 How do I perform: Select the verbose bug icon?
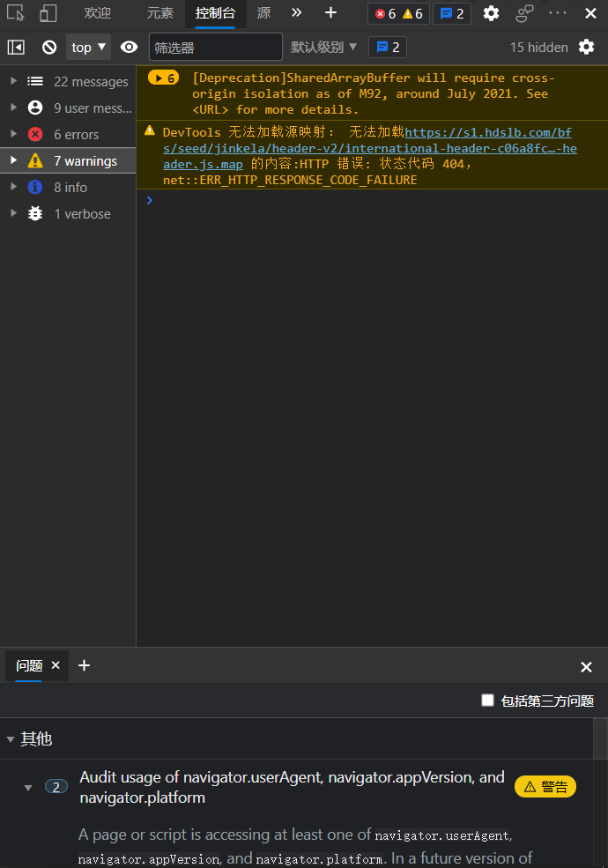[x=35, y=213]
